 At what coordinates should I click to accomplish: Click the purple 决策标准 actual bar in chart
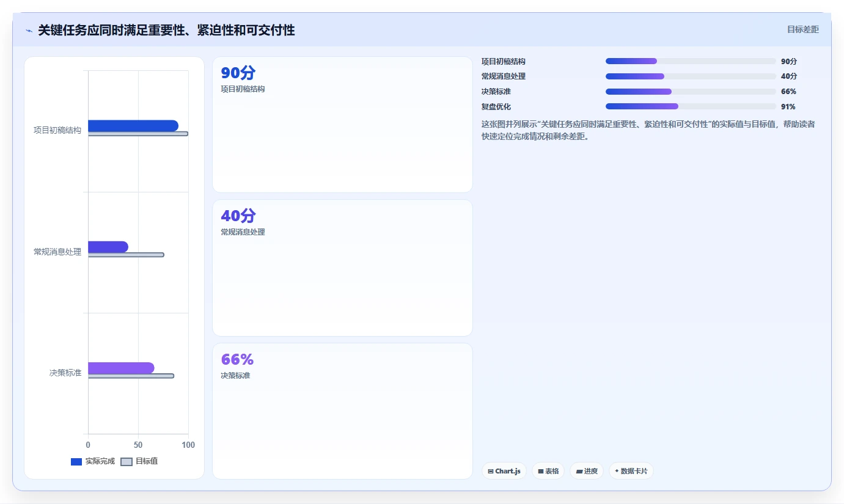121,368
